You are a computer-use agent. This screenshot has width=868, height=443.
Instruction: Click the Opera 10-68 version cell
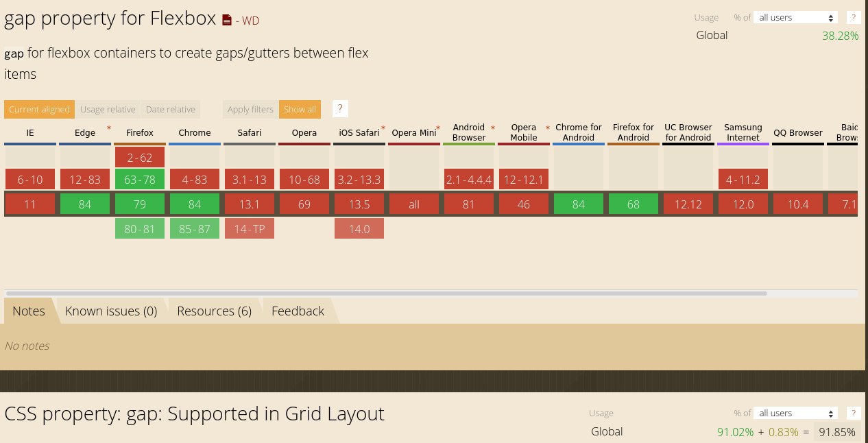click(x=304, y=180)
